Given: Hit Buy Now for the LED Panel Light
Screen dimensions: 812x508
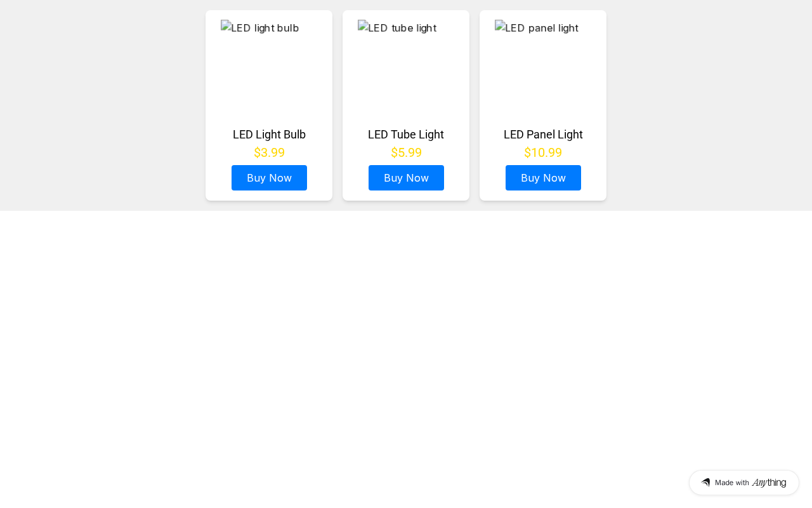Looking at the screenshot, I should click(x=543, y=178).
